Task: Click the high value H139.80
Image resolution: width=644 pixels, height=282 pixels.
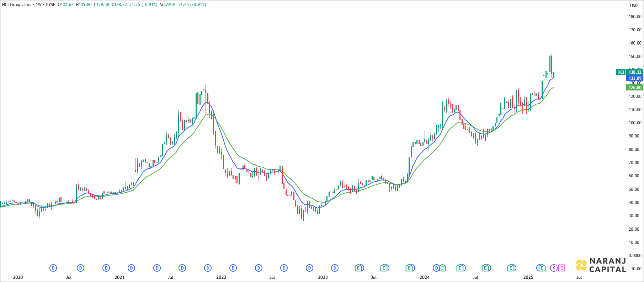Action: (84, 5)
